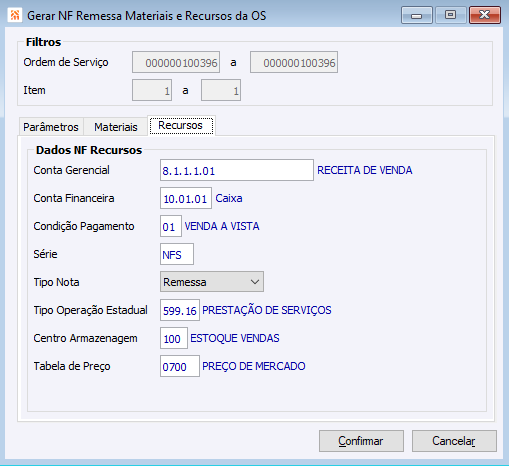Click the Filtros group heading

(x=43, y=42)
